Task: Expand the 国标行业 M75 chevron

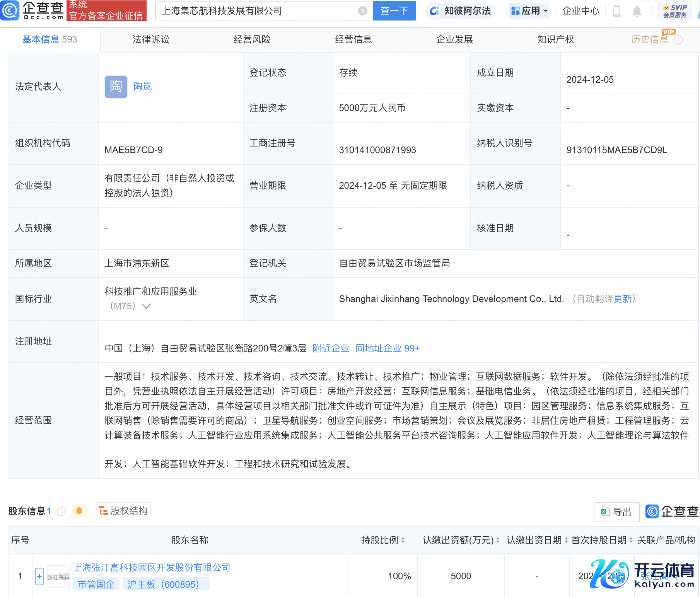Action: 146,306
